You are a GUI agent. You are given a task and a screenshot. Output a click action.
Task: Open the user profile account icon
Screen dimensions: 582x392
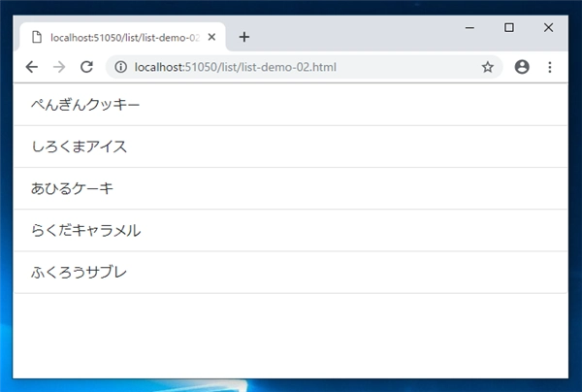point(522,67)
